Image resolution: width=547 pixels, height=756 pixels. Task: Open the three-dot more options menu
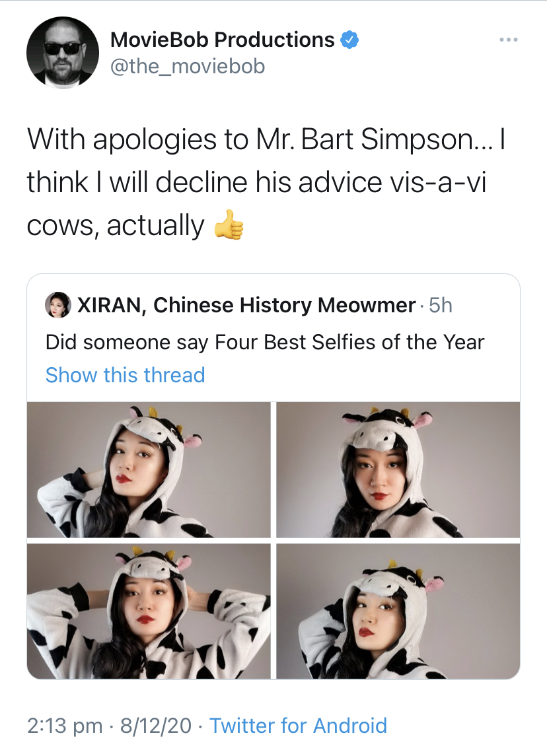(x=509, y=40)
